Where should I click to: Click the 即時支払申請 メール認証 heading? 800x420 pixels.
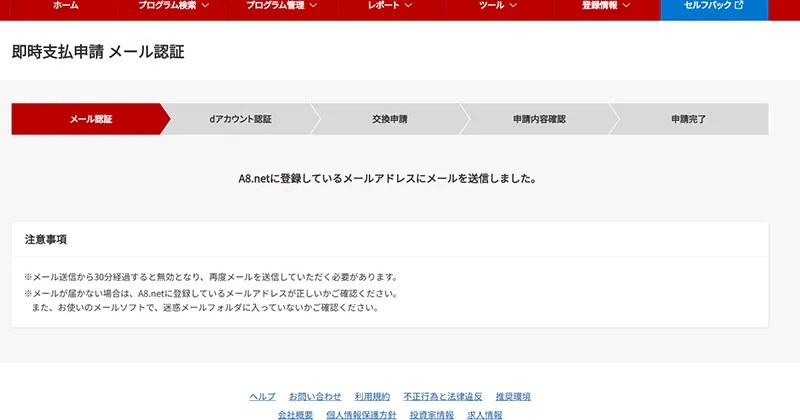click(98, 52)
